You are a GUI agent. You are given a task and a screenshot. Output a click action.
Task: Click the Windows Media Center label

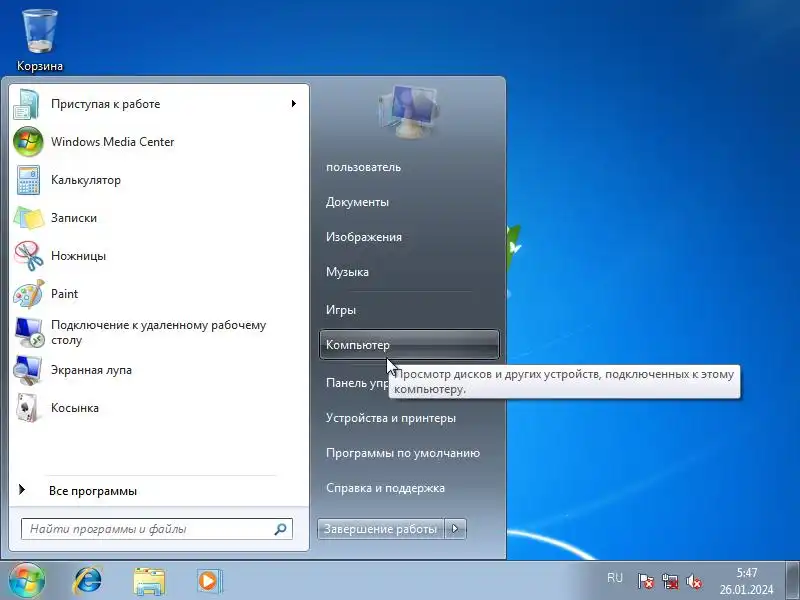tap(113, 142)
